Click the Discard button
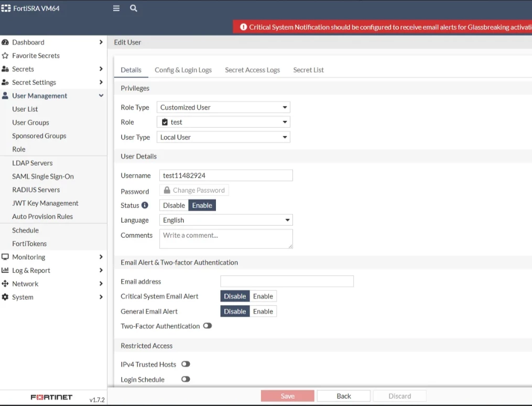The height and width of the screenshot is (406, 532). coord(400,396)
